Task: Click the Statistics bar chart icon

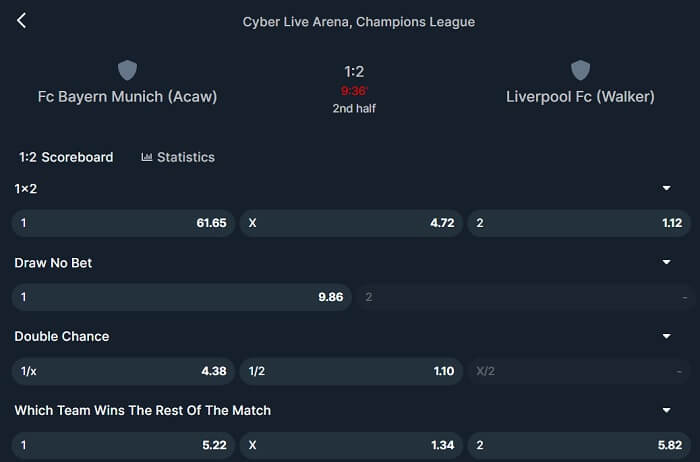Action: point(146,157)
